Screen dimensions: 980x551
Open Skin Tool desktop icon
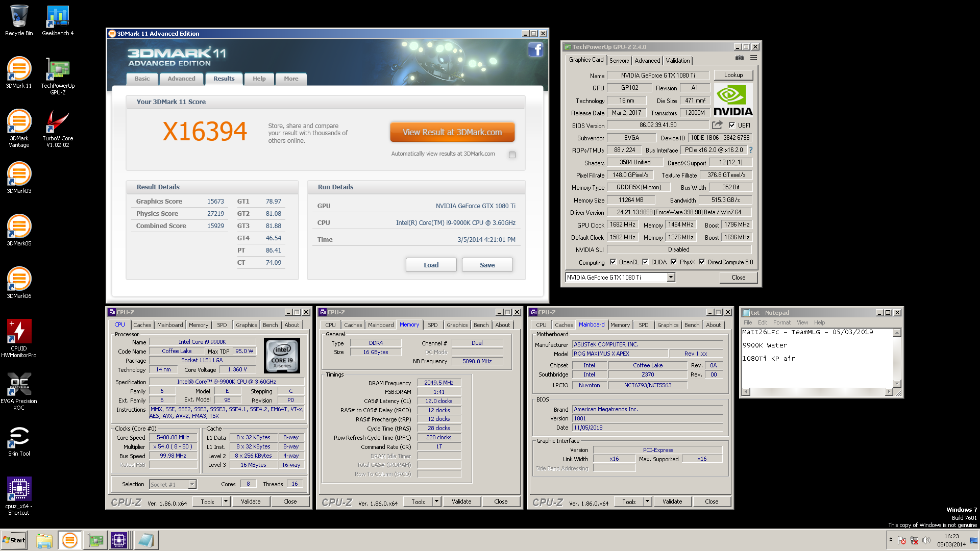point(19,441)
